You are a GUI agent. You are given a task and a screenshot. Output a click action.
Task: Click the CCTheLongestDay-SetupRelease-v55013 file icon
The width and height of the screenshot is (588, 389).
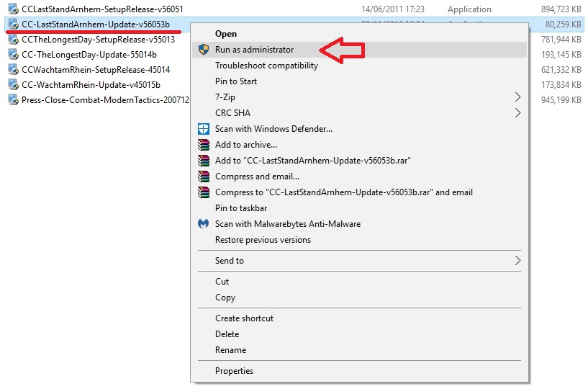pyautogui.click(x=13, y=40)
